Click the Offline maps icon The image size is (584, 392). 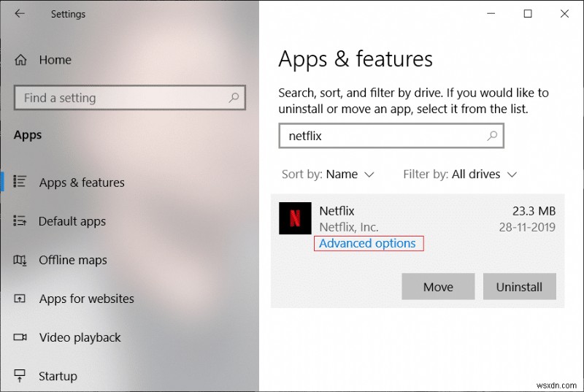20,260
